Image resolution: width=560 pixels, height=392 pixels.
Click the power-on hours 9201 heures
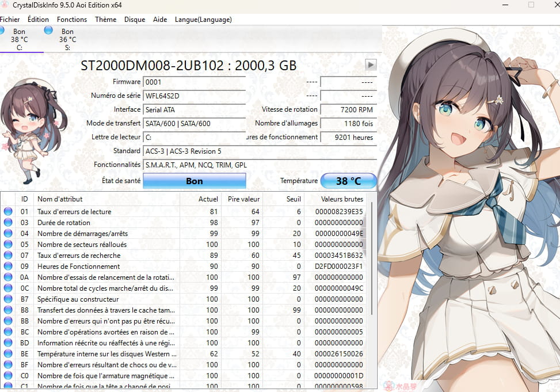click(349, 137)
